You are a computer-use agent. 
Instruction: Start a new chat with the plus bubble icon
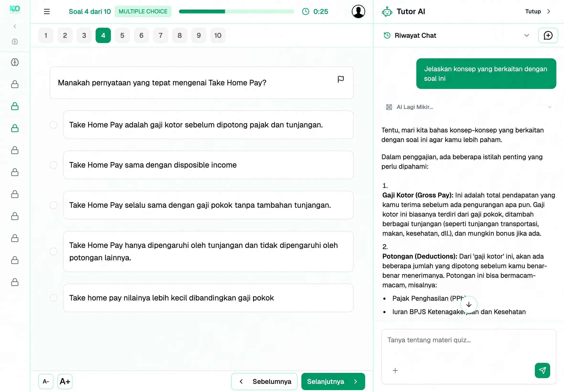coord(548,35)
